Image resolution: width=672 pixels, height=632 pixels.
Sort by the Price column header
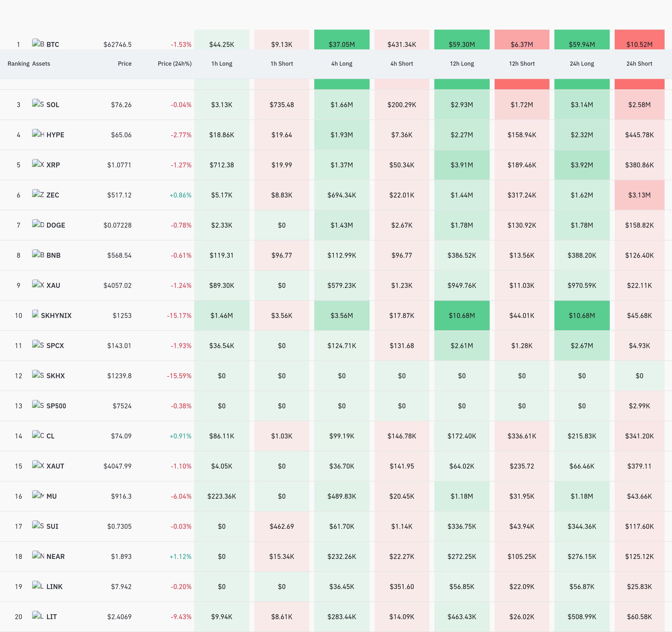click(x=125, y=63)
